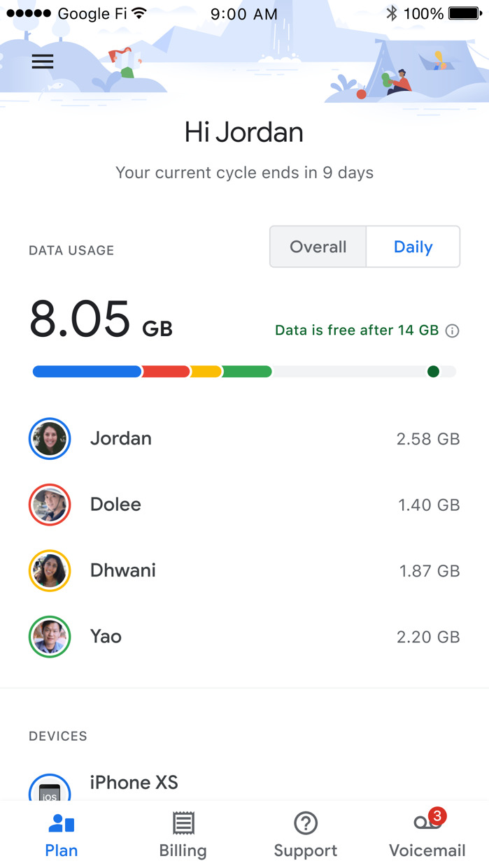Open Support question mark icon
This screenshot has height=868, width=489.
click(x=306, y=823)
